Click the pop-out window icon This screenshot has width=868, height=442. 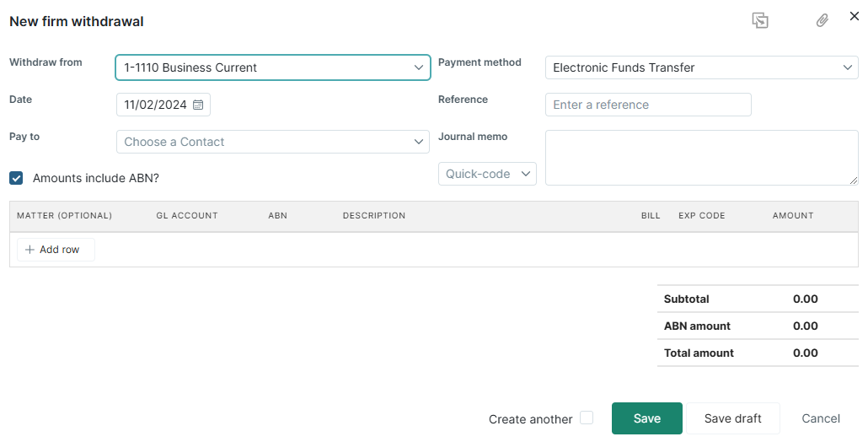pos(760,20)
